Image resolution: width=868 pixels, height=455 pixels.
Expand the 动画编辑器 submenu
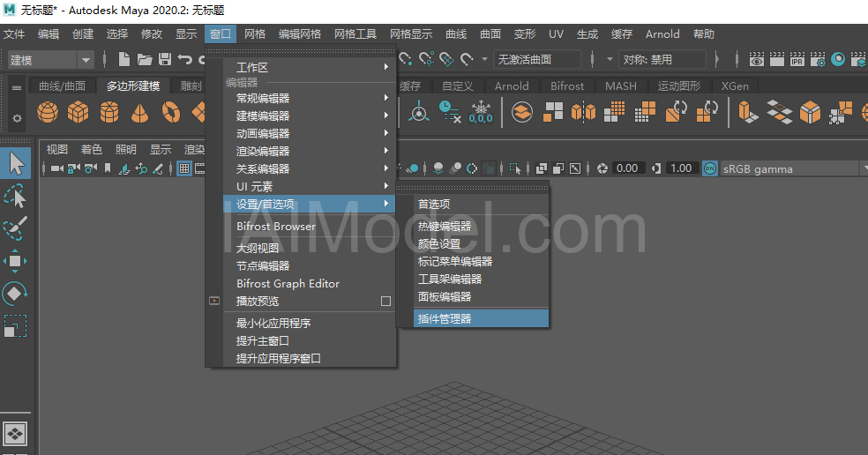click(x=310, y=134)
